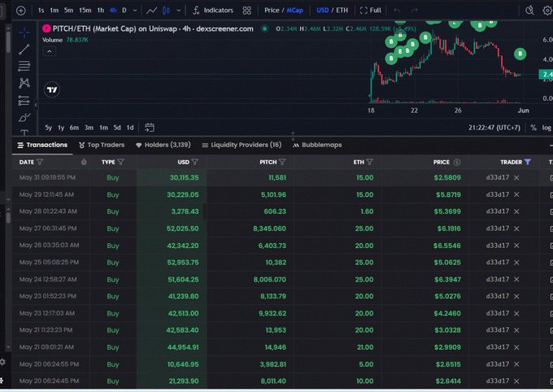
Task: Click the undo arrow icon
Action: (397, 11)
